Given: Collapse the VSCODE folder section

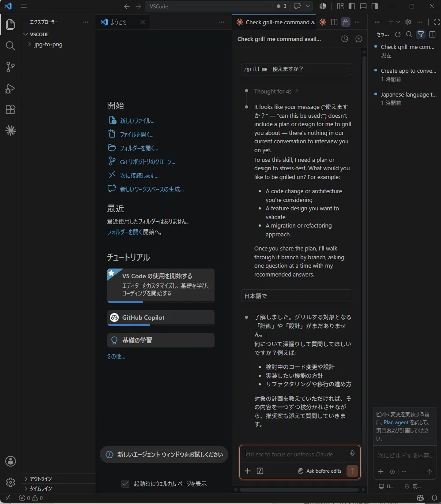Looking at the screenshot, I should tap(59, 34).
